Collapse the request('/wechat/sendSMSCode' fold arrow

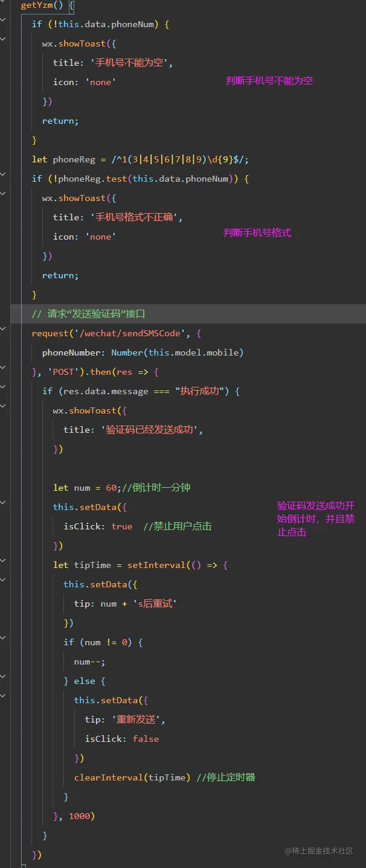(x=3, y=328)
